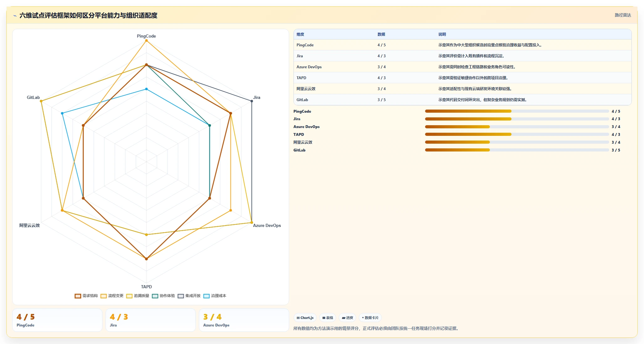Viewport: 644px width, 344px height.
Task: Click the Jira progress bar
Action: [517, 119]
